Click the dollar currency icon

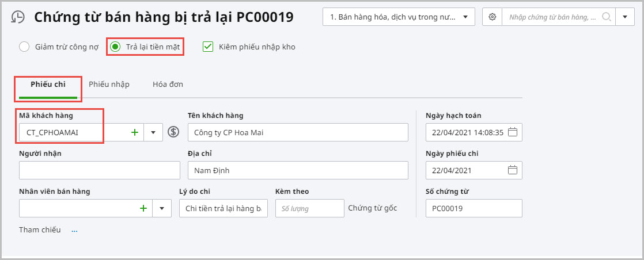[173, 132]
